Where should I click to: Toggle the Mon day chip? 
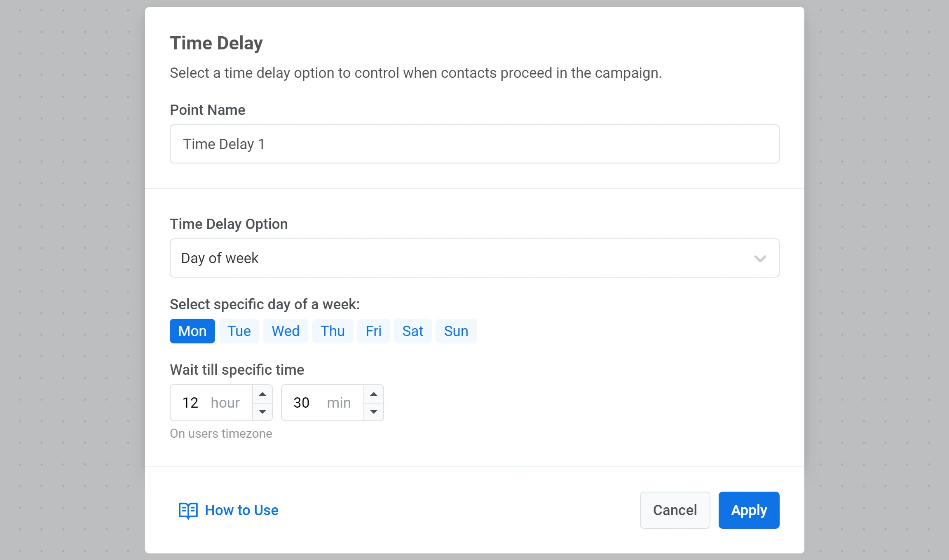[x=192, y=331]
